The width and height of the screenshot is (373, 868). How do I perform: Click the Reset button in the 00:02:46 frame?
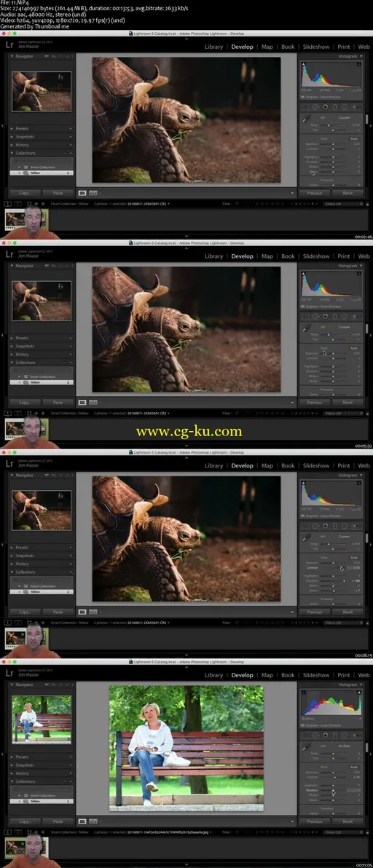click(348, 193)
